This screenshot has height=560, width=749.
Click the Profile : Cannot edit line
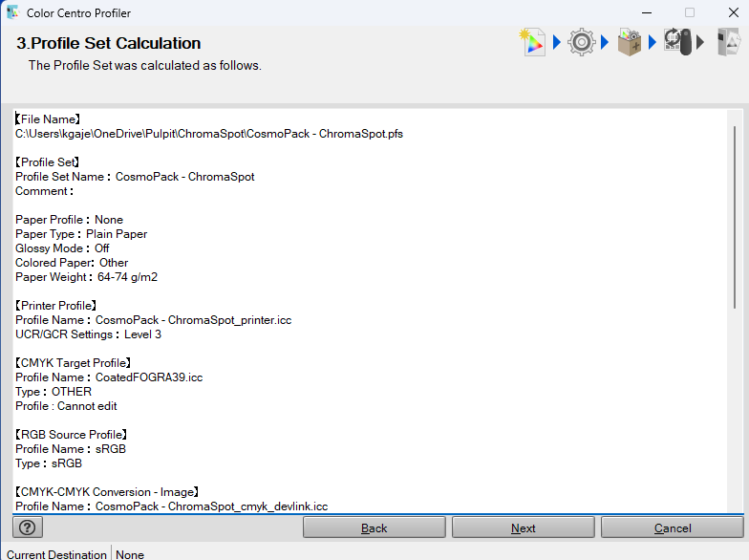tap(66, 406)
